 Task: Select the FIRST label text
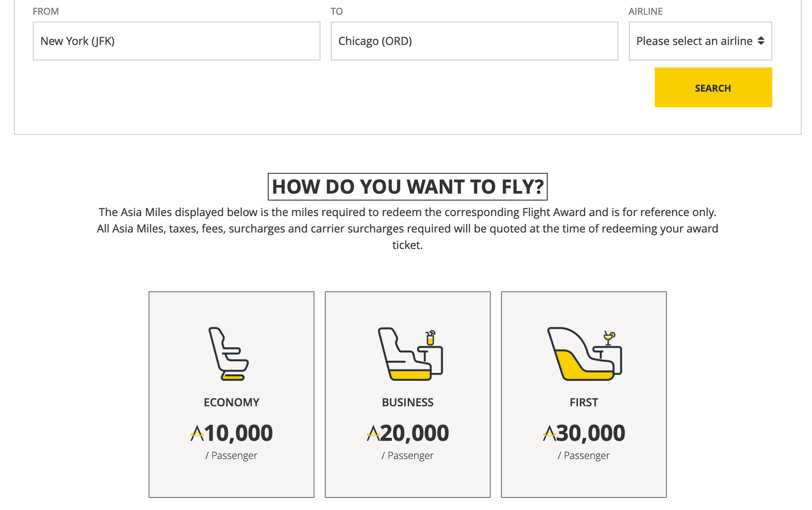(x=584, y=402)
